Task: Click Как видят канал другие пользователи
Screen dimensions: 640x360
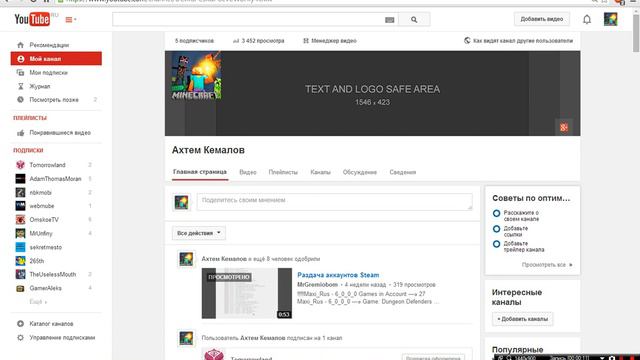Action: [518, 41]
